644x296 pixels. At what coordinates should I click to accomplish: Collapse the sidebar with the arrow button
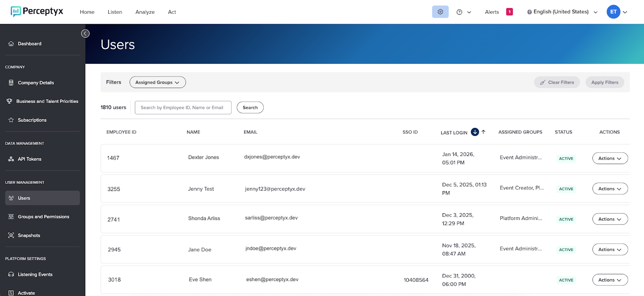coord(85,34)
